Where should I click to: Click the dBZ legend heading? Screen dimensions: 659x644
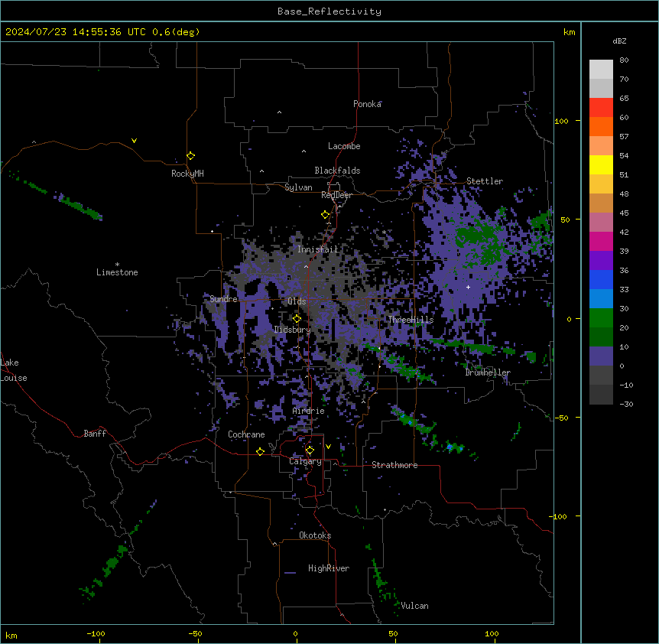[619, 41]
